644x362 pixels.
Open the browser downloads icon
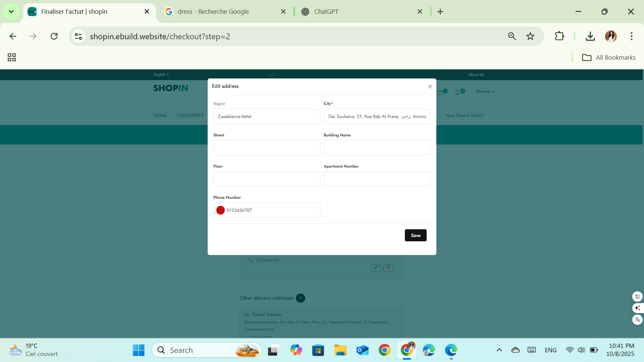click(x=590, y=36)
